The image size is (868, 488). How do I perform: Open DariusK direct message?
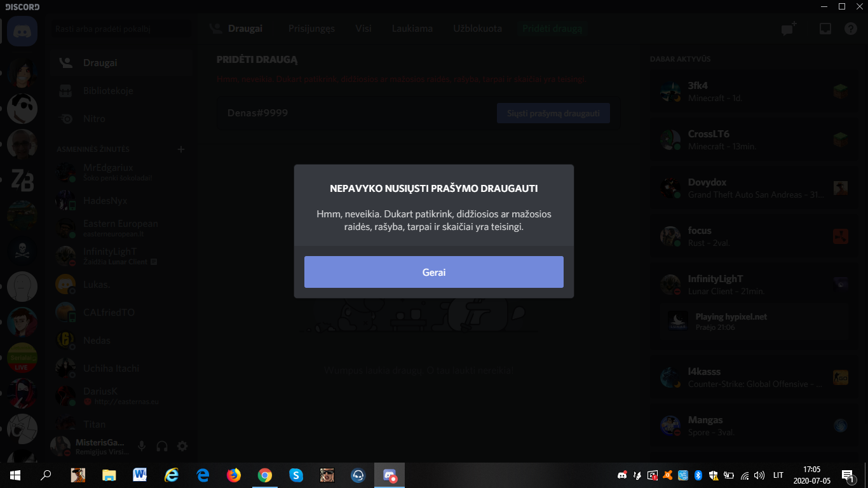121,396
